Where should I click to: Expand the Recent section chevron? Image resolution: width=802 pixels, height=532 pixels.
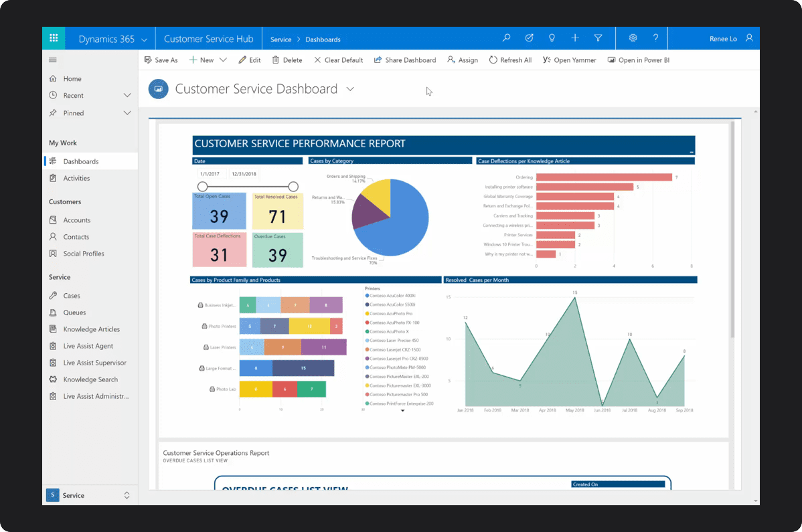pos(127,96)
